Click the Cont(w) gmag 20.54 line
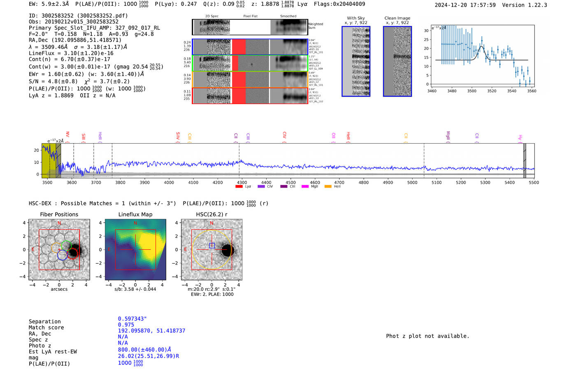This screenshot has width=576, height=392. click(96, 67)
